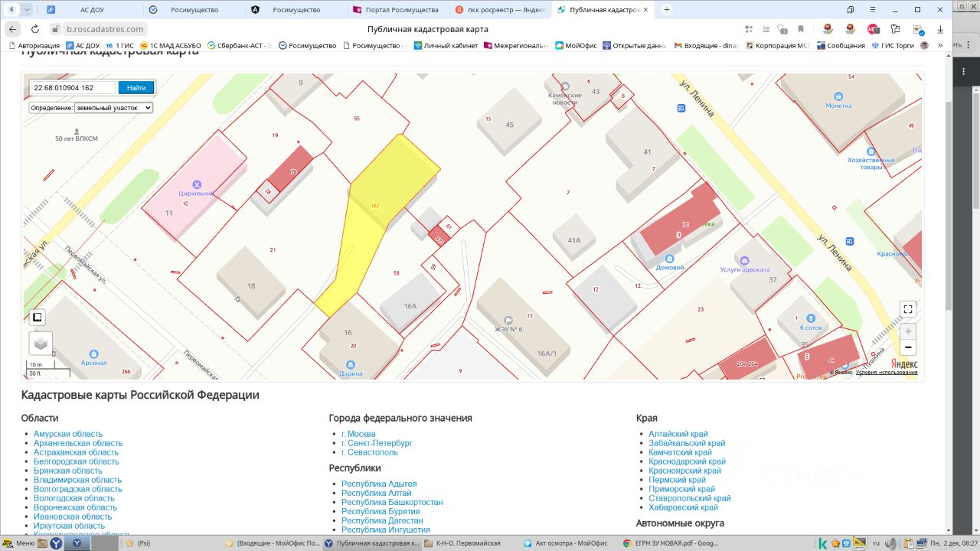Viewport: 980px width, 551px height.
Task: Open the tab group counter dropdown
Action: point(27,10)
